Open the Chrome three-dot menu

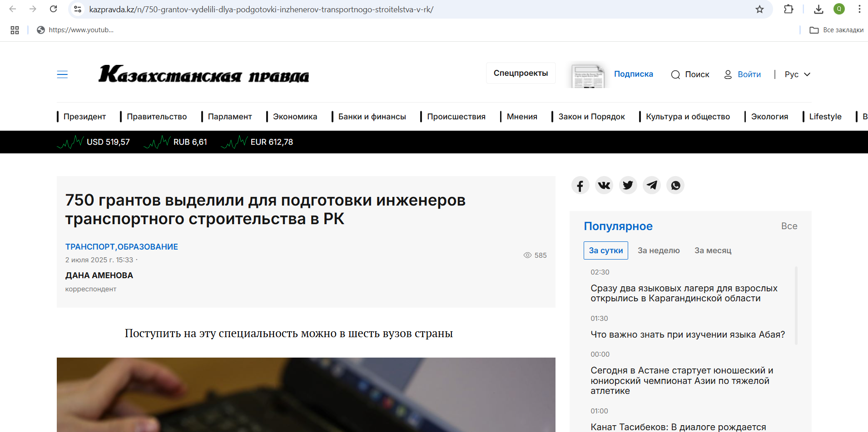[859, 9]
